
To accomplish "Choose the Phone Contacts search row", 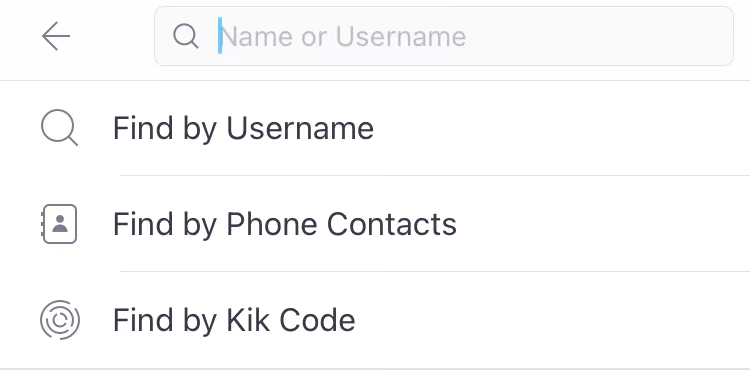I will tap(375, 224).
